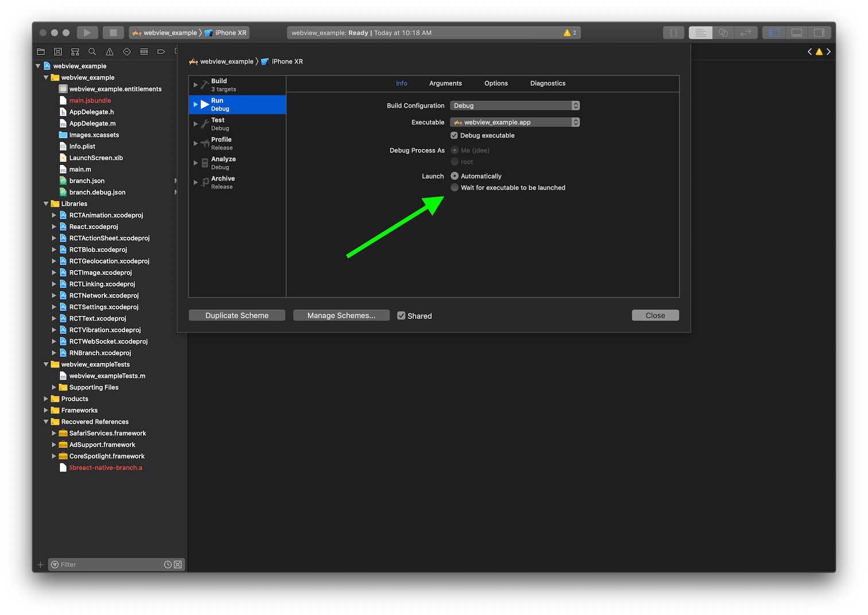This screenshot has height=615, width=868.
Task: Open the Executable dropdown
Action: coord(515,122)
